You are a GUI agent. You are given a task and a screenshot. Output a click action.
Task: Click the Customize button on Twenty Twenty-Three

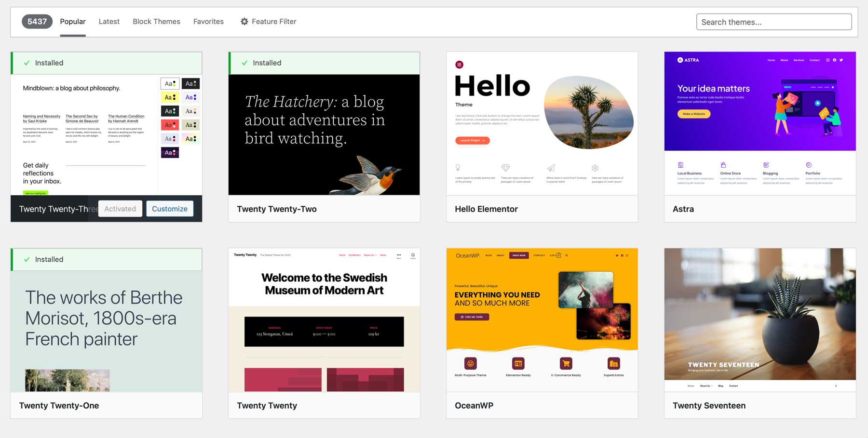[x=170, y=209]
